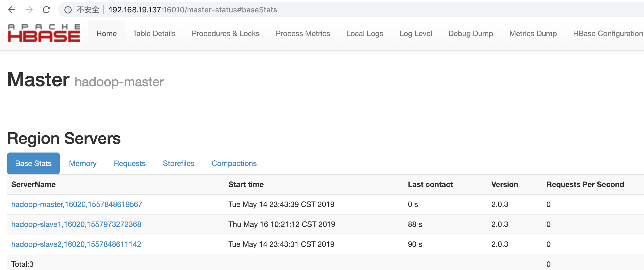The width and height of the screenshot is (644, 270).
Task: Open Debug Dump
Action: tap(470, 34)
